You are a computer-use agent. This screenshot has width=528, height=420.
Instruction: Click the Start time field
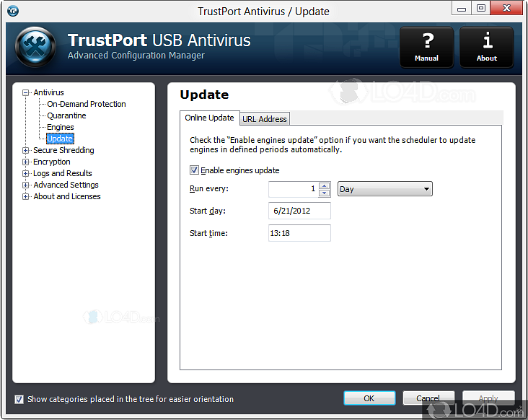299,233
